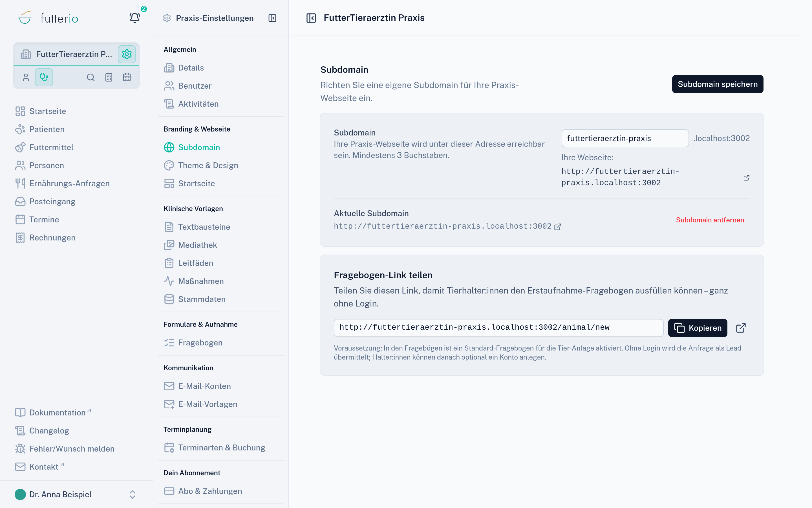Open Personen page
The width and height of the screenshot is (812, 508).
(x=39, y=165)
